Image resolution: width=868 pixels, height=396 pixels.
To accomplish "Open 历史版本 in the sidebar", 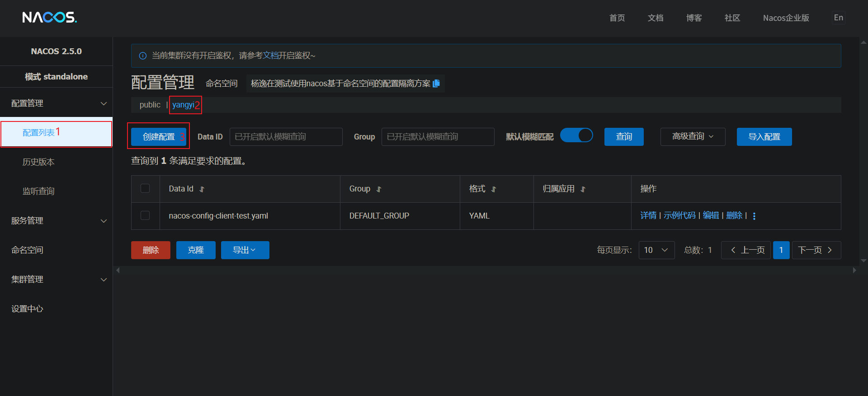I will (x=38, y=162).
